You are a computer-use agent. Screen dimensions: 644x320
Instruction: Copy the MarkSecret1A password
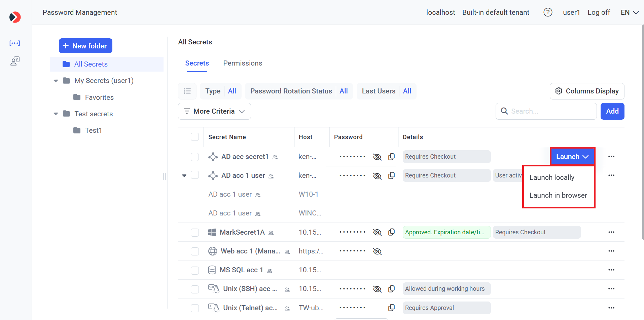click(x=391, y=232)
